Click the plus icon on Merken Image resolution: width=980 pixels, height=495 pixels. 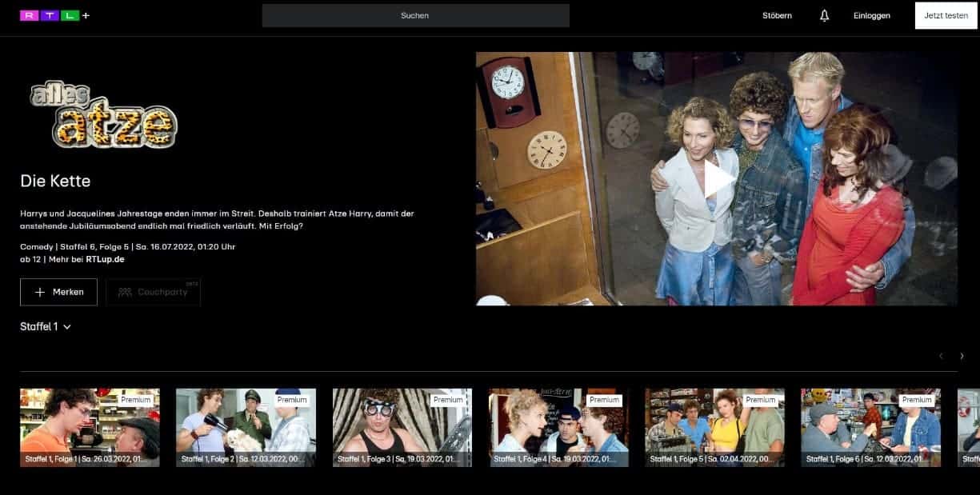pyautogui.click(x=40, y=292)
